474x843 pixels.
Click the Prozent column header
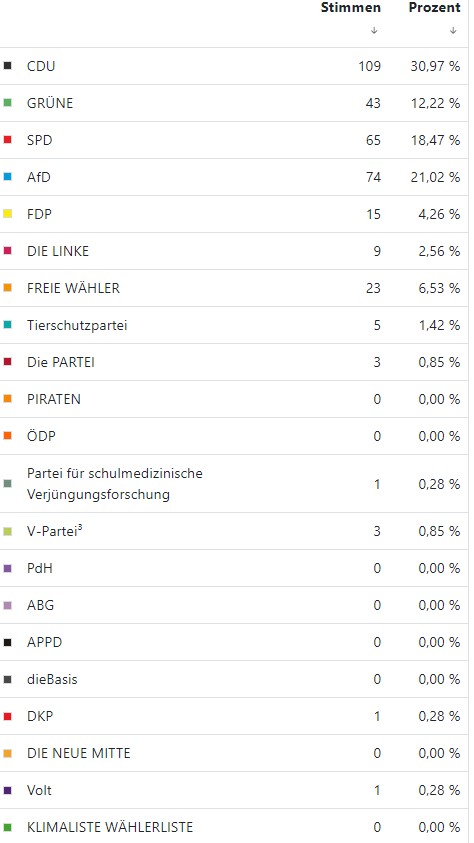[x=434, y=8]
